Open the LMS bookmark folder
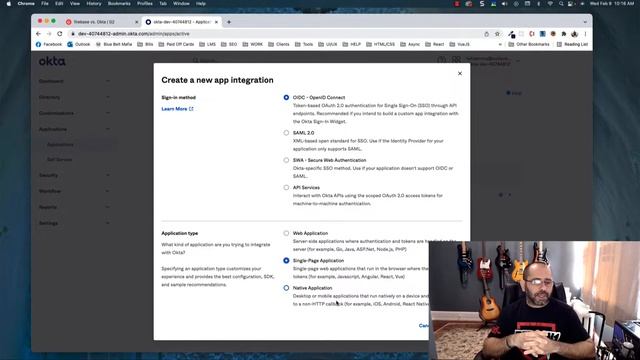The height and width of the screenshot is (360, 640). pyautogui.click(x=207, y=44)
